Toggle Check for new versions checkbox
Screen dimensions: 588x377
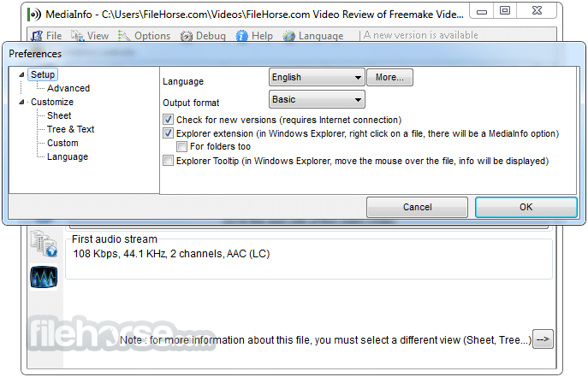coord(168,120)
